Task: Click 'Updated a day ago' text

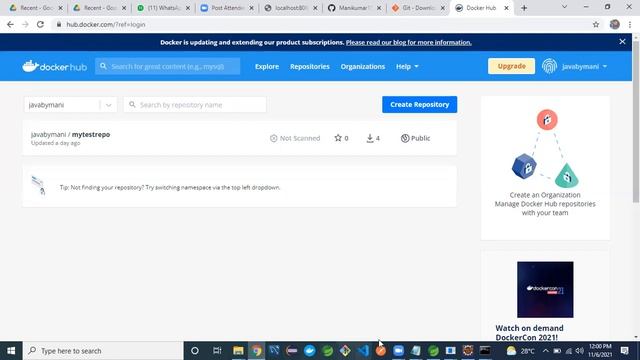Action: click(x=56, y=143)
